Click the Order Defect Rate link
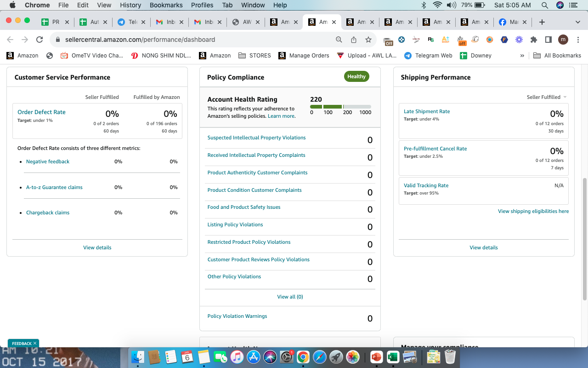 tap(41, 112)
